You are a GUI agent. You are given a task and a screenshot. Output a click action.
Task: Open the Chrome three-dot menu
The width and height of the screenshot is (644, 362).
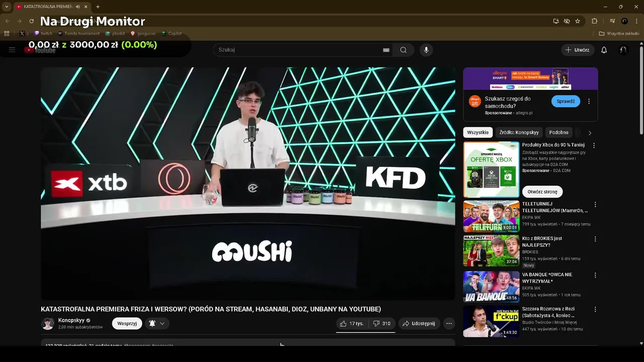(636, 21)
